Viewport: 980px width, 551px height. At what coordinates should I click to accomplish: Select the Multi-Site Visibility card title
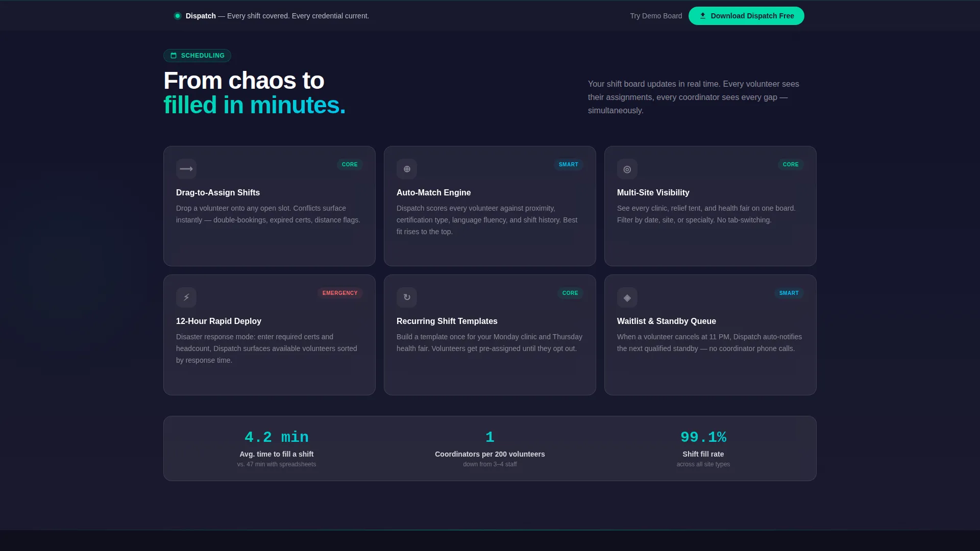pyautogui.click(x=653, y=192)
